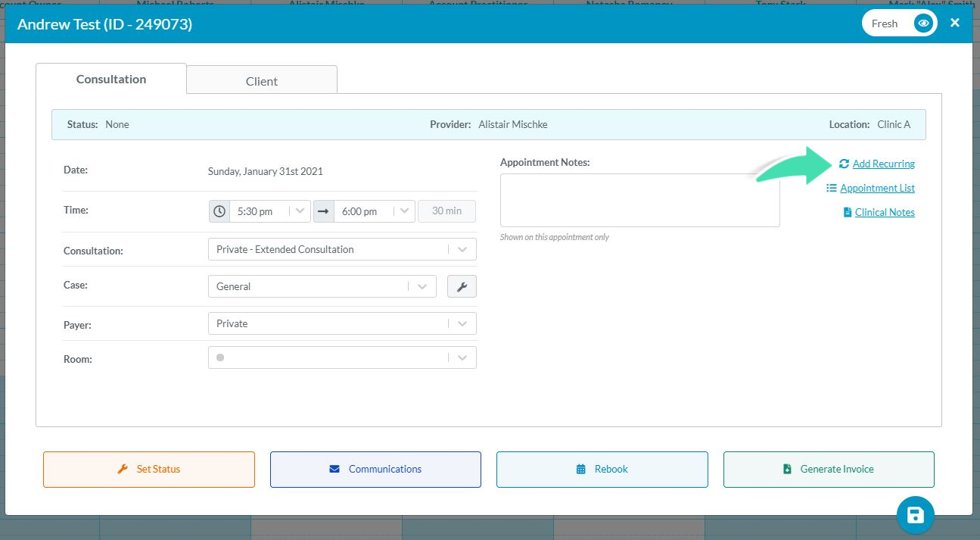This screenshot has height=540, width=980.
Task: Click the Set Status button
Action: click(149, 470)
